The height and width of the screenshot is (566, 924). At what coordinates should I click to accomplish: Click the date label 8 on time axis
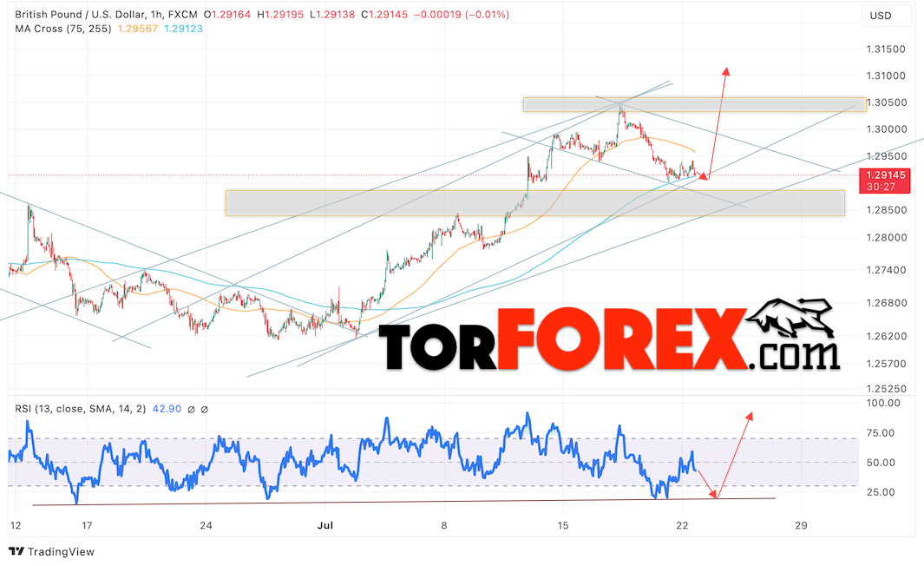click(x=443, y=525)
